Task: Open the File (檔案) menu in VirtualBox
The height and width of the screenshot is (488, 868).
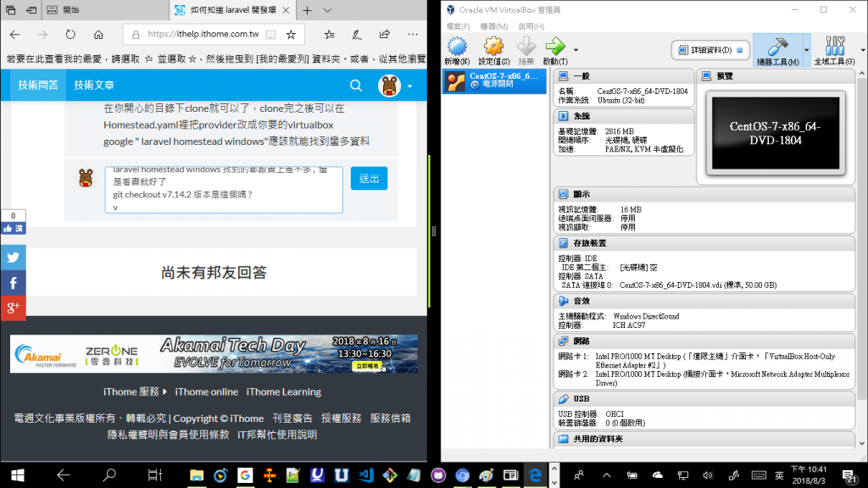Action: point(458,26)
